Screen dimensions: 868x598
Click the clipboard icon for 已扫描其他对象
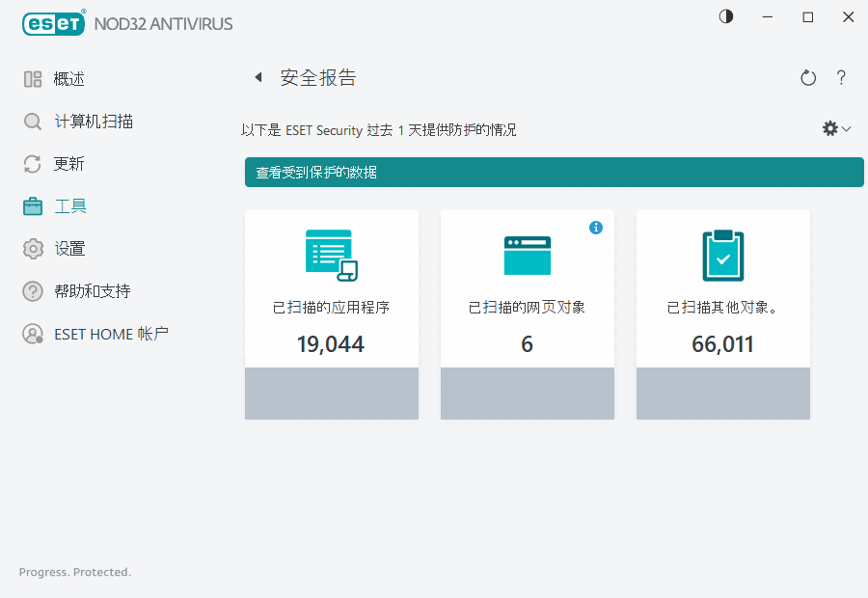point(723,256)
